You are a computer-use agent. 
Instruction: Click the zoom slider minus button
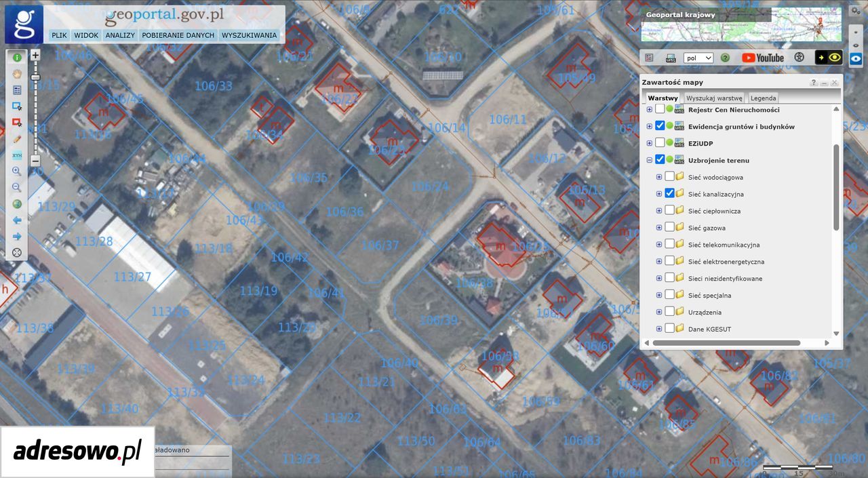point(35,161)
